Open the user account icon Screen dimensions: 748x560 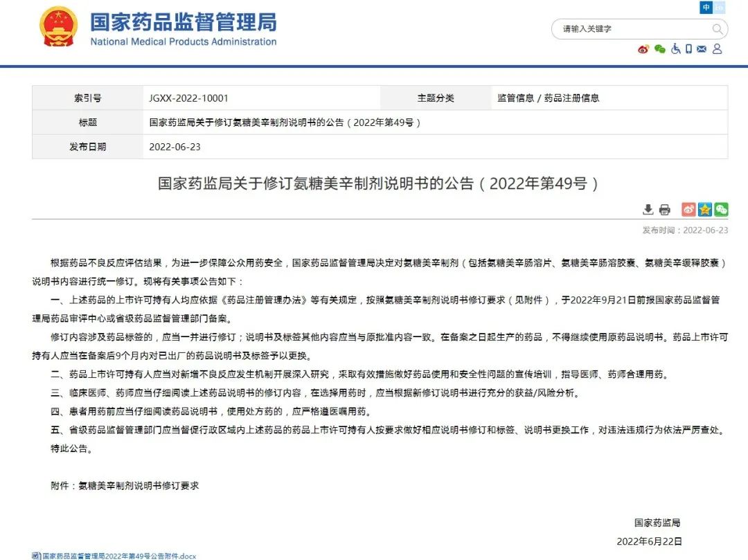(717, 49)
